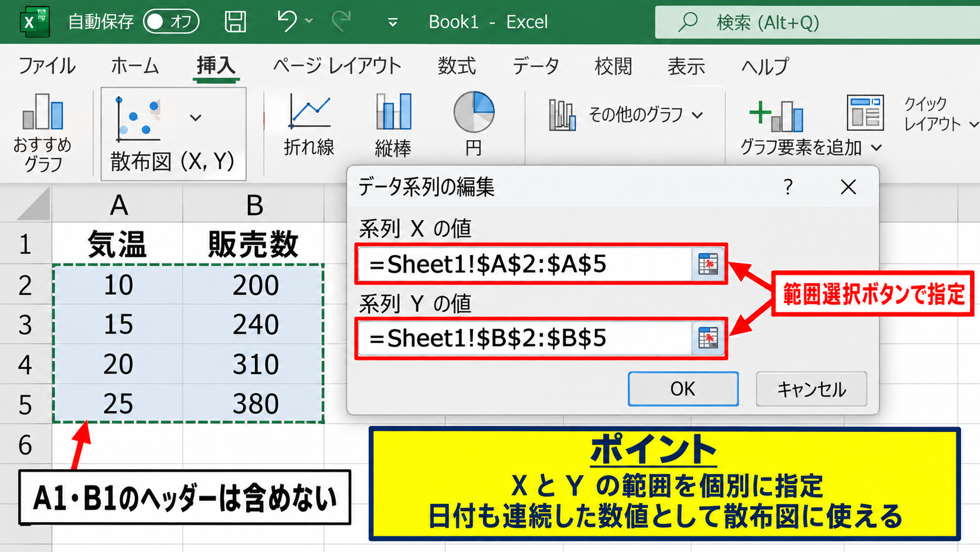Save the workbook with the floppy icon
Viewport: 980px width, 552px height.
point(236,22)
